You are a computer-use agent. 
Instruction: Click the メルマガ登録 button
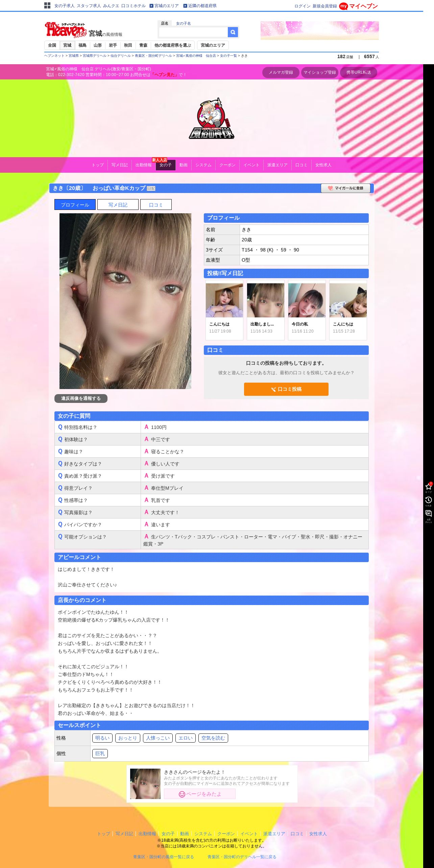point(281,72)
